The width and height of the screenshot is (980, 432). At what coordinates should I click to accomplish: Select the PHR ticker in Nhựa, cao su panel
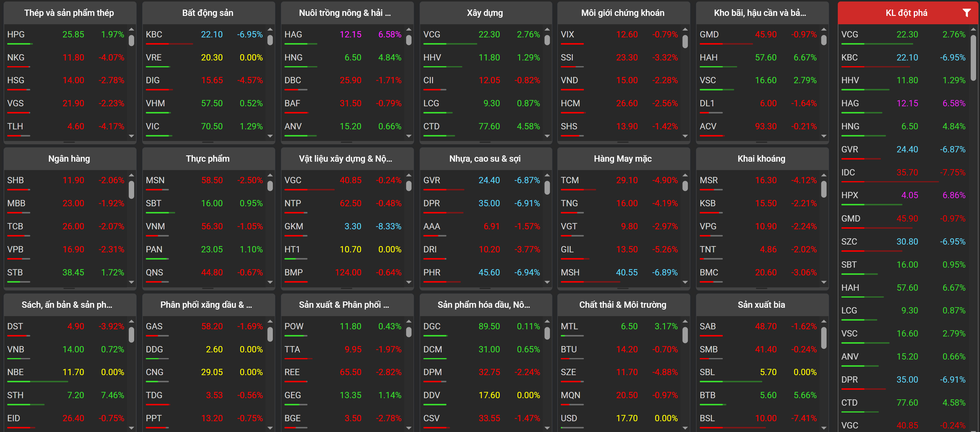click(432, 273)
